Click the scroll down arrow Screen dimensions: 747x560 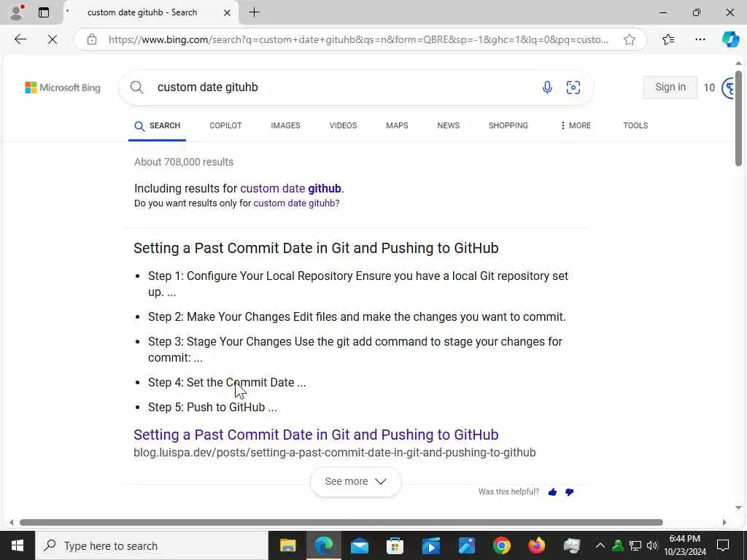click(x=738, y=507)
